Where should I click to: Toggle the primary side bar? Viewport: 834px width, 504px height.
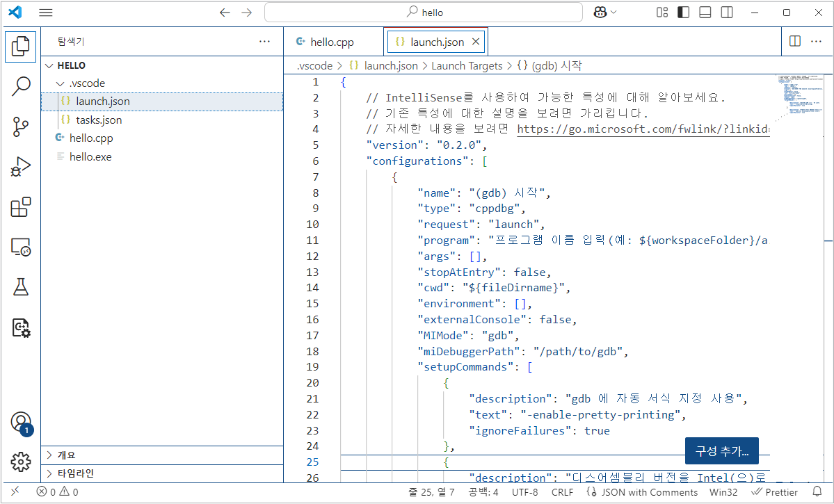pyautogui.click(x=684, y=13)
